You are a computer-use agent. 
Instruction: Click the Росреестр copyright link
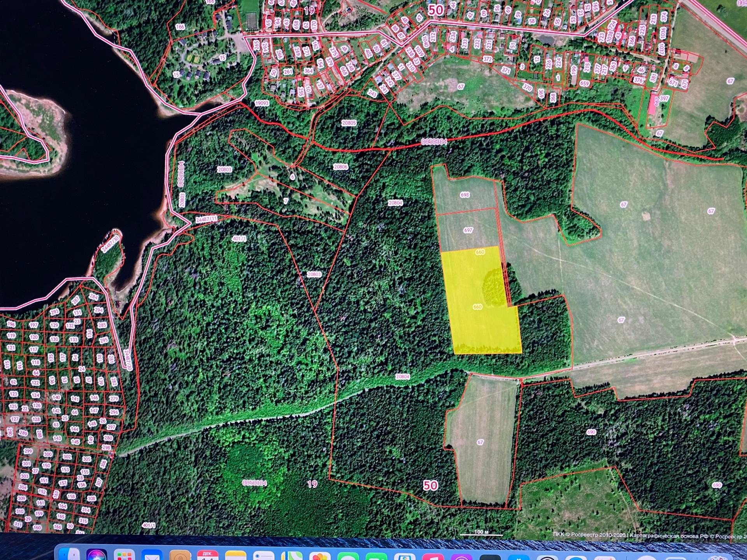tap(589, 535)
